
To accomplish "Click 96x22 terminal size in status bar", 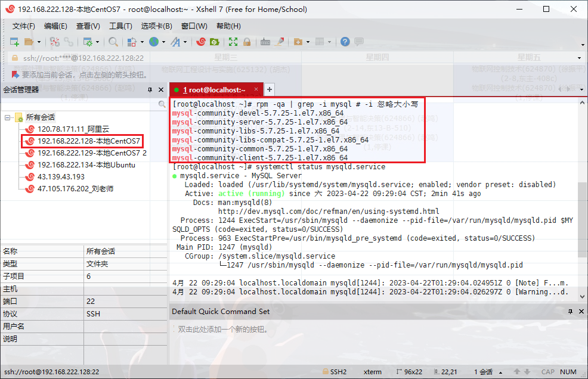I will pos(409,372).
